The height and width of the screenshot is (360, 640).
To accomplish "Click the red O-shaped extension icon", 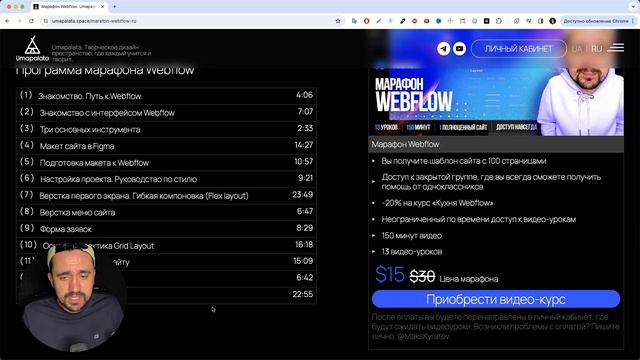I will point(367,21).
